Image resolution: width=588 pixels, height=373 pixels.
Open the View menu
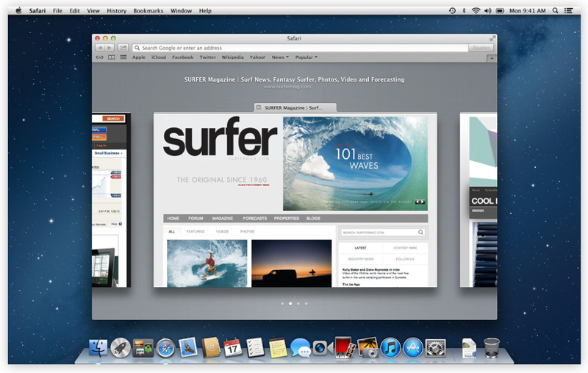click(93, 10)
